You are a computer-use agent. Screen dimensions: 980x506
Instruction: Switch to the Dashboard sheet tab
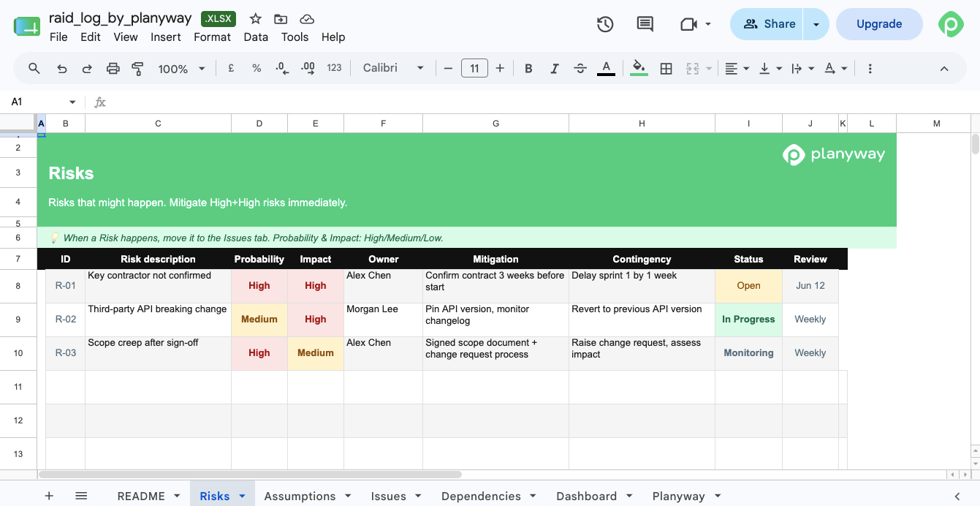586,496
